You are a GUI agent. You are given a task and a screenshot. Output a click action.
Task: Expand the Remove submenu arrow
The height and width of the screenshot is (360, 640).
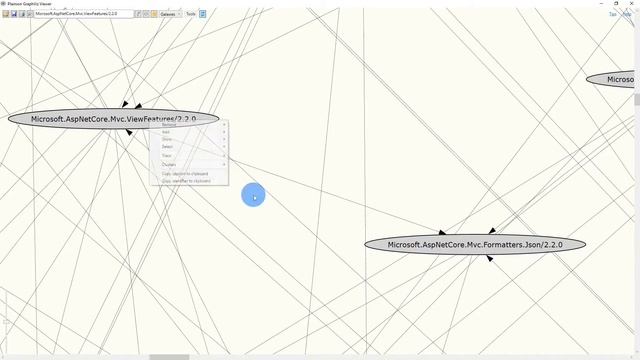pyautogui.click(x=224, y=124)
